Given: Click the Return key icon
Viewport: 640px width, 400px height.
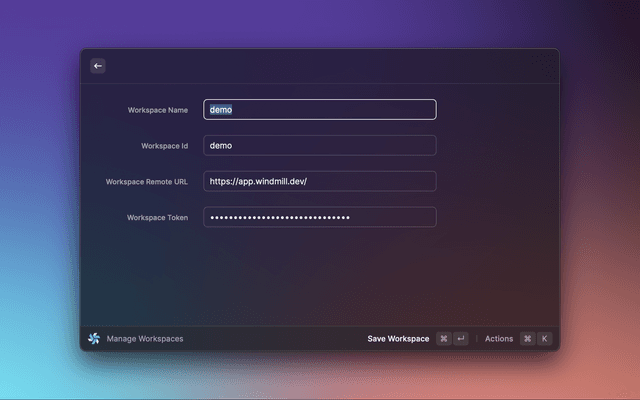Looking at the screenshot, I should coord(460,339).
